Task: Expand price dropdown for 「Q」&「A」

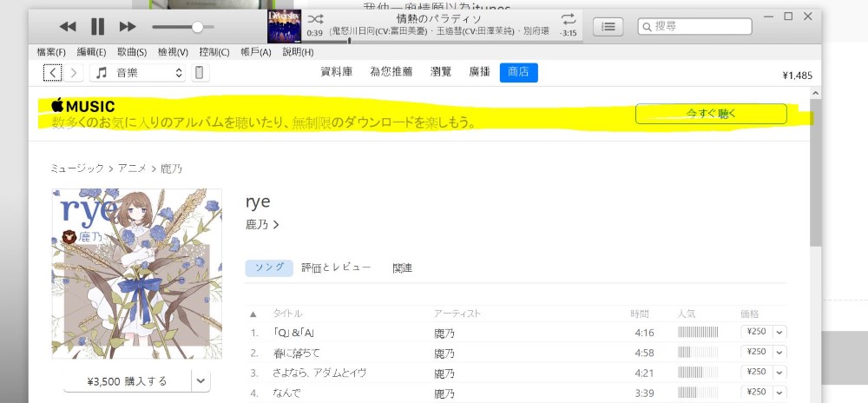Action: pyautogui.click(x=779, y=332)
